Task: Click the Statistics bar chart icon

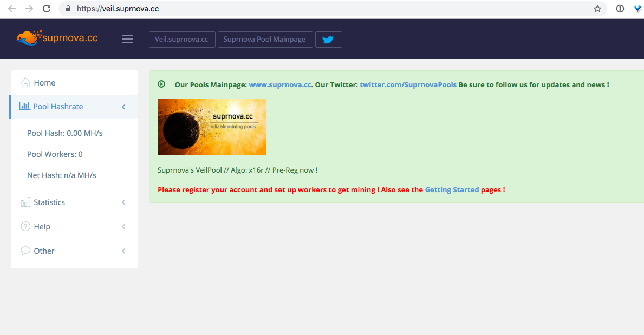Action: point(25,202)
